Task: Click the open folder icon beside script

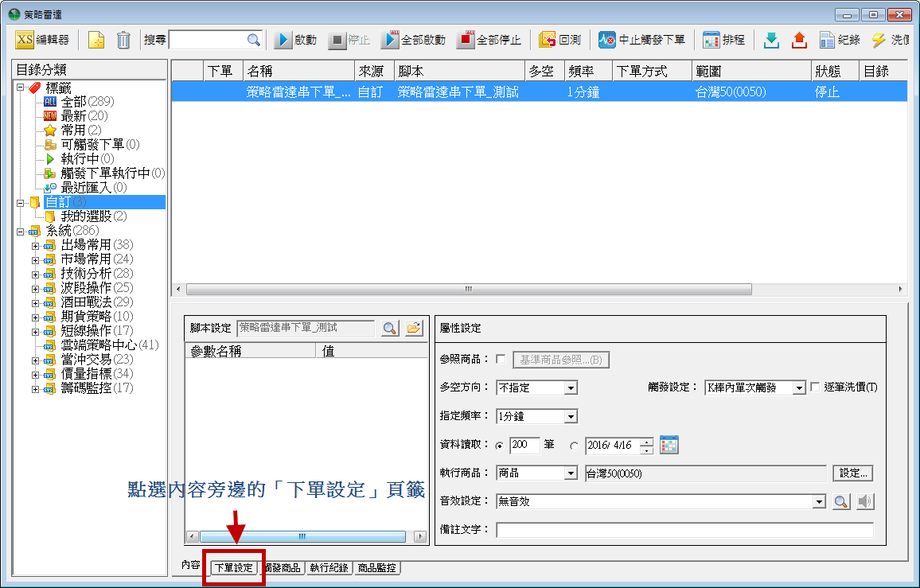Action: (x=414, y=328)
